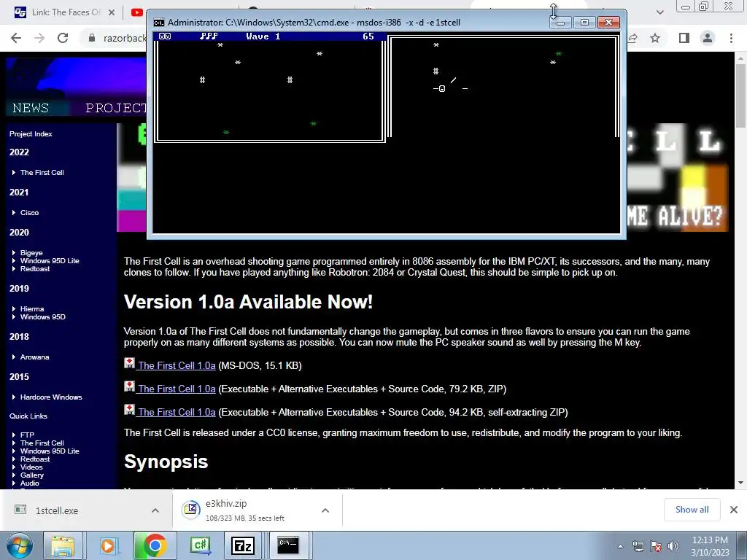Viewport: 747px width, 560px height.
Task: Click download icon beside self-extracting ZIP link
Action: 130,410
